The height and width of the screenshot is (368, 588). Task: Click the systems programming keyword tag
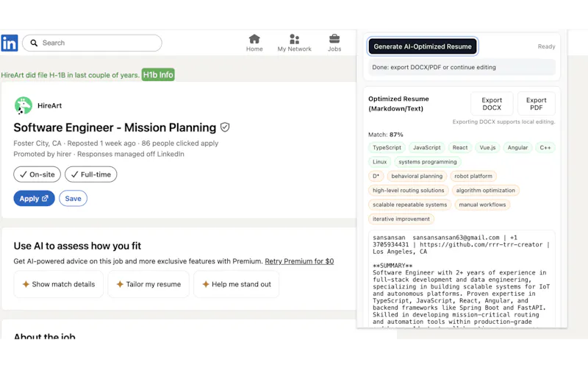428,162
